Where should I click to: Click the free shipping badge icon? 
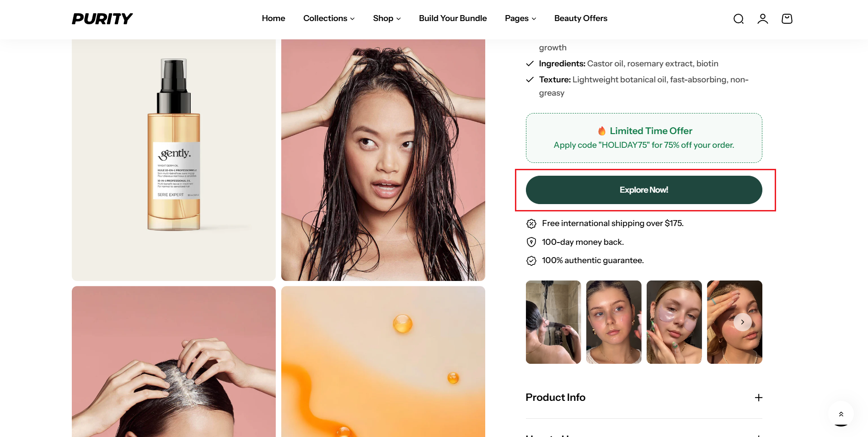pos(531,224)
